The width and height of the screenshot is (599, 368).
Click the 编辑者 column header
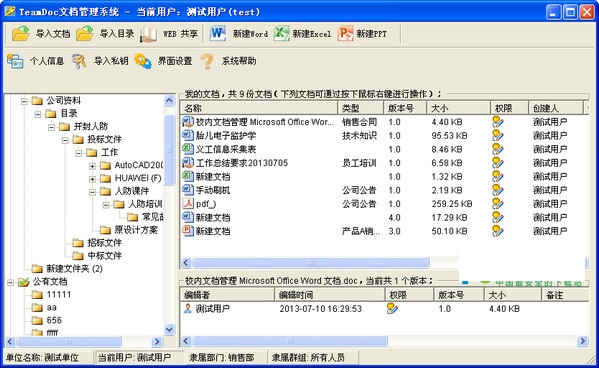point(227,295)
